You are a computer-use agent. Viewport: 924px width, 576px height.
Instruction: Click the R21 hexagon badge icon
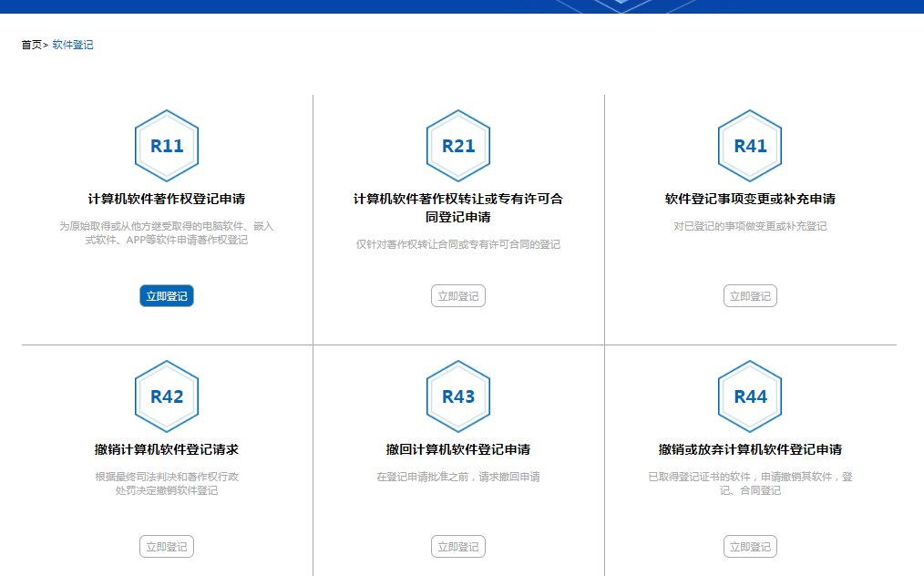(458, 144)
